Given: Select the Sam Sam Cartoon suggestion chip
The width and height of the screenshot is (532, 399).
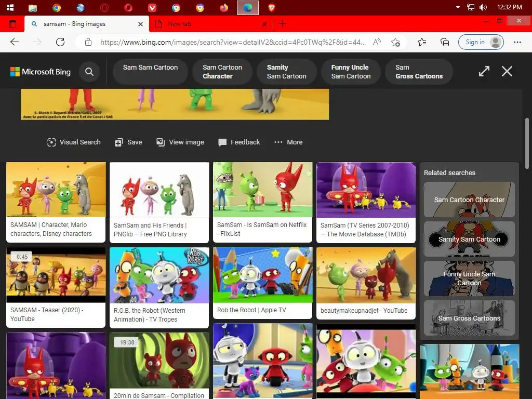Looking at the screenshot, I should pyautogui.click(x=150, y=72).
